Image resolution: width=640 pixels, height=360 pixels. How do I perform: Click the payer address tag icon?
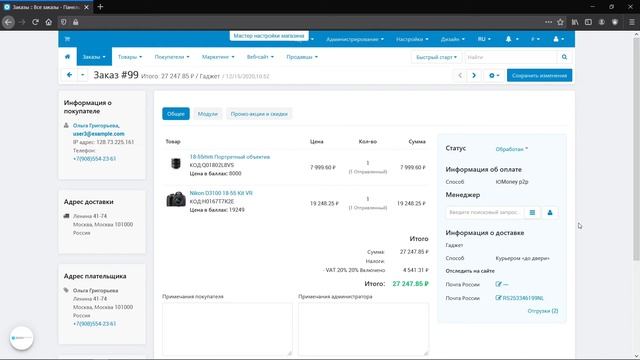coord(66,290)
